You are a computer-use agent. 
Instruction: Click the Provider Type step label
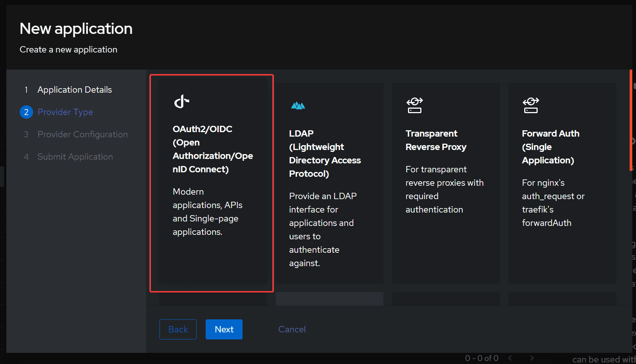65,112
